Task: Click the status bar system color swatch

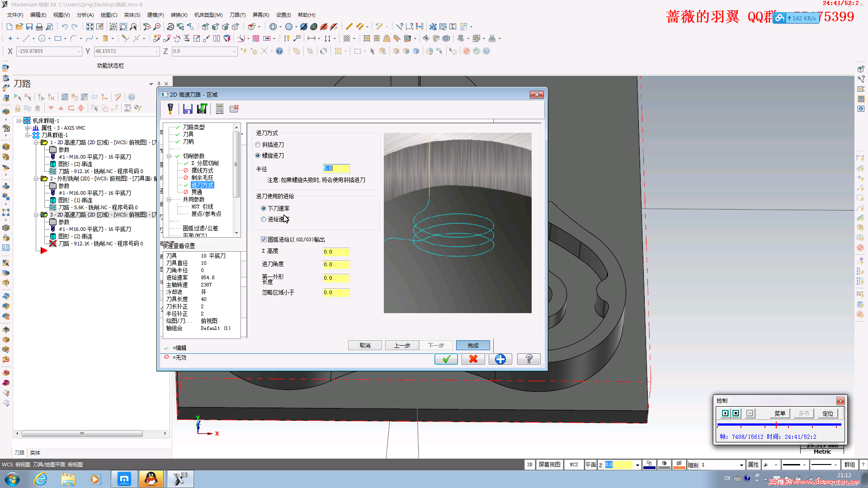Action: 649,465
